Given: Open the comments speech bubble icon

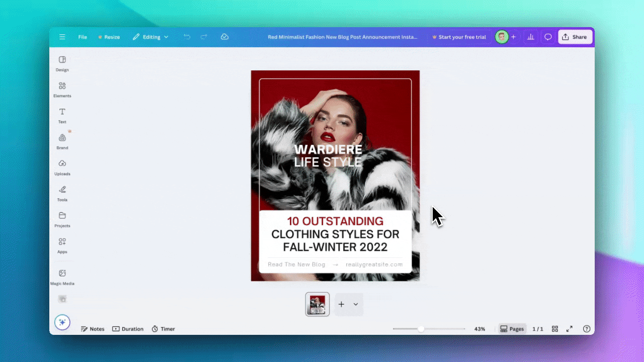Looking at the screenshot, I should (548, 37).
